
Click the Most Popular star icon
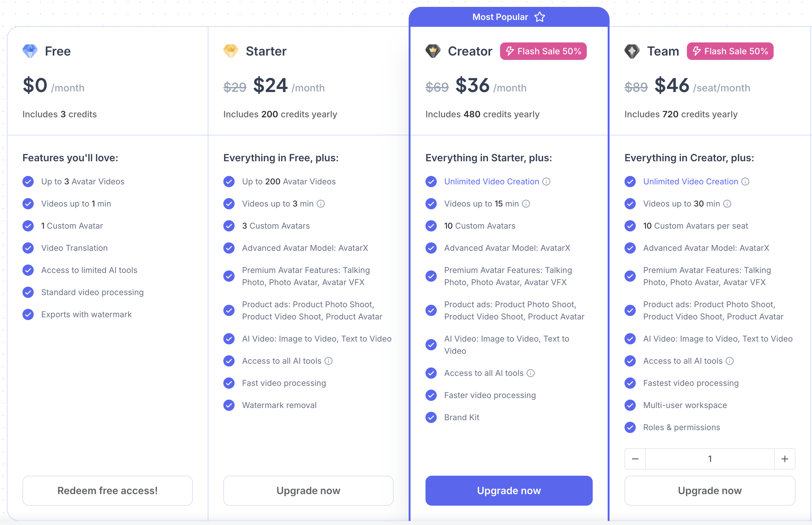(x=540, y=17)
